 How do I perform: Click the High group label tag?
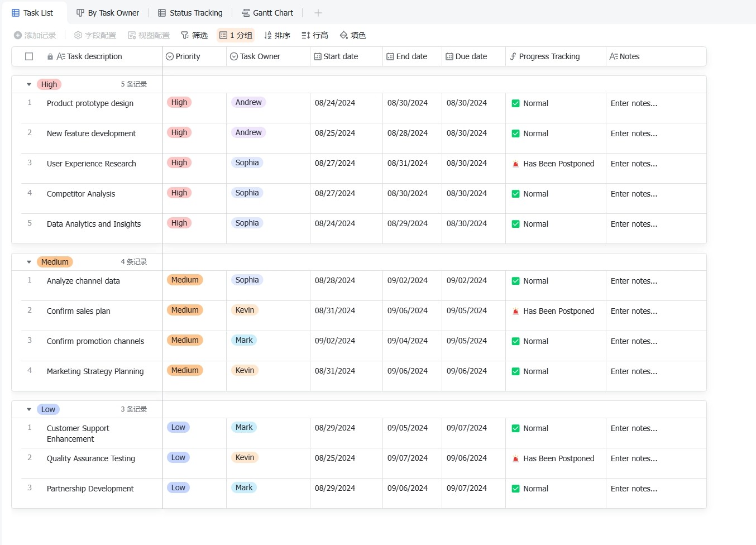(x=49, y=84)
